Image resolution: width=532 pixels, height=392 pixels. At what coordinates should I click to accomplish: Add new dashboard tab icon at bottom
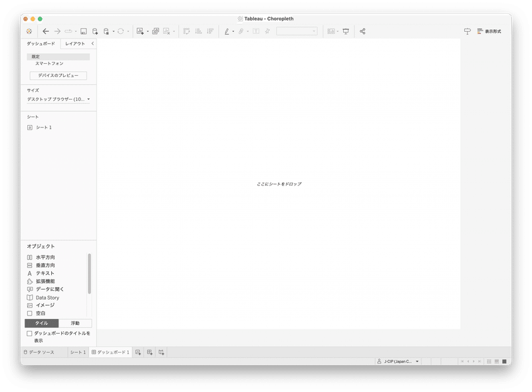coord(150,352)
